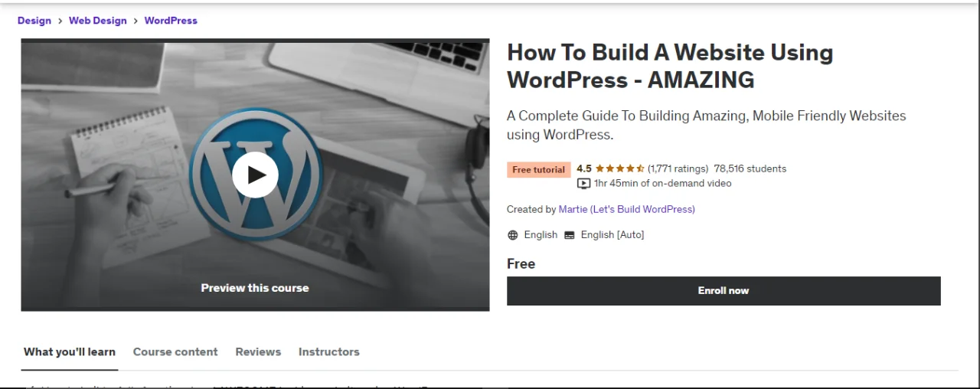This screenshot has width=980, height=389.
Task: Click the Created by label
Action: (x=531, y=209)
